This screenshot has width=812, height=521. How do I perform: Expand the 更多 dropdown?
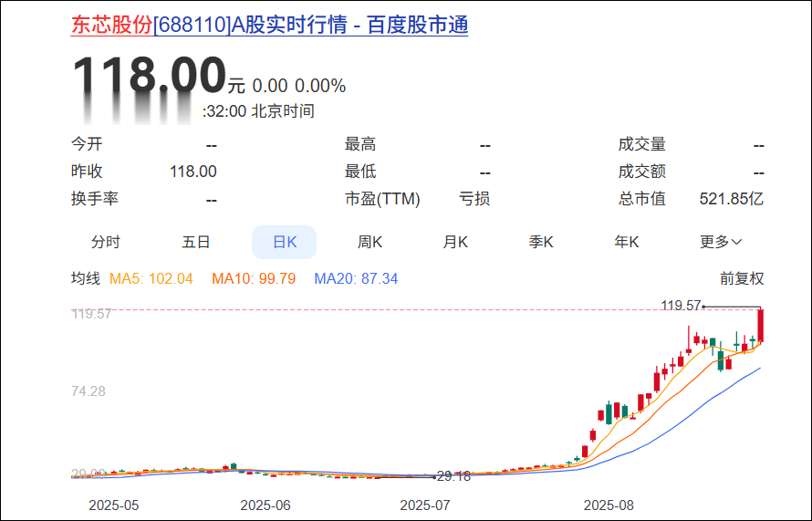pyautogui.click(x=721, y=242)
